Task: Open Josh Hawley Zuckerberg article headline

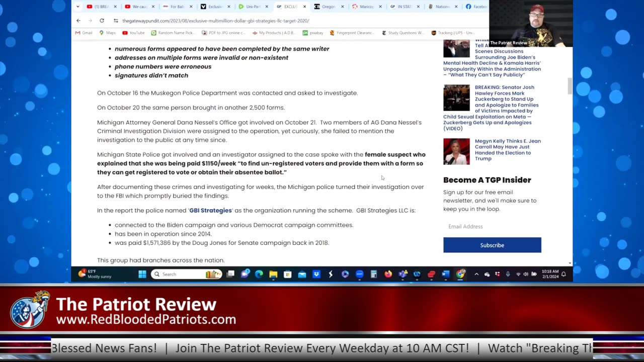Action: (492, 108)
